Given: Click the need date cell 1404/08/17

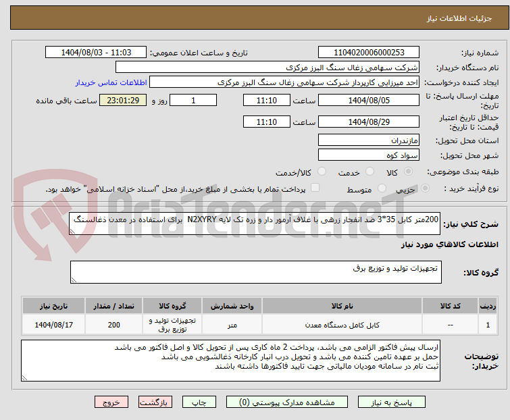Looking at the screenshot, I should (53, 325).
